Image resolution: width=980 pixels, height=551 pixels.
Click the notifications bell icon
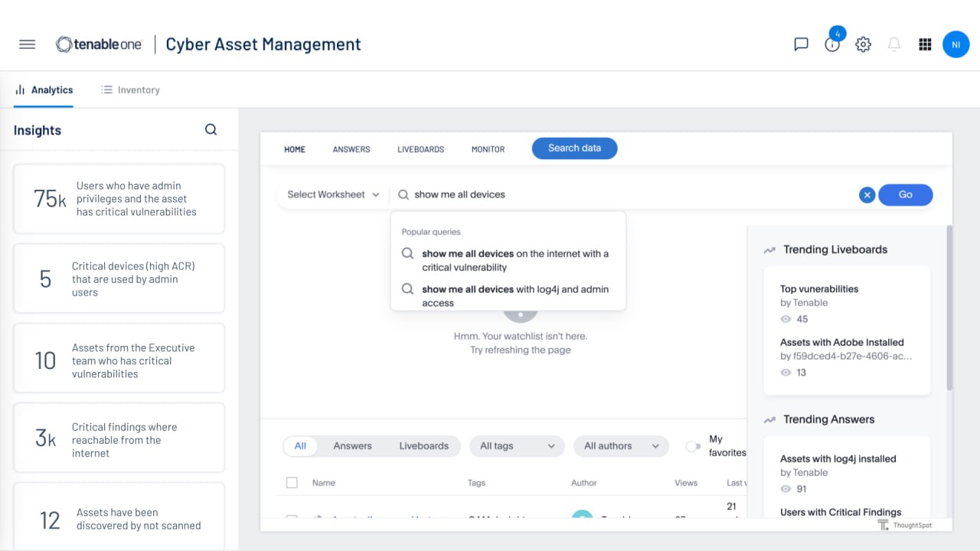click(893, 44)
